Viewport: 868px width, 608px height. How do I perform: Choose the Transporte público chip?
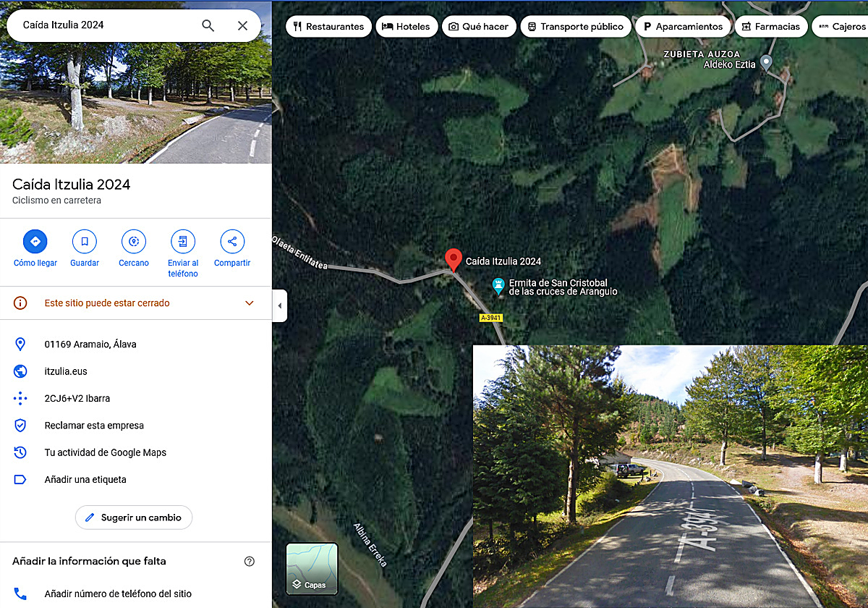tap(576, 27)
